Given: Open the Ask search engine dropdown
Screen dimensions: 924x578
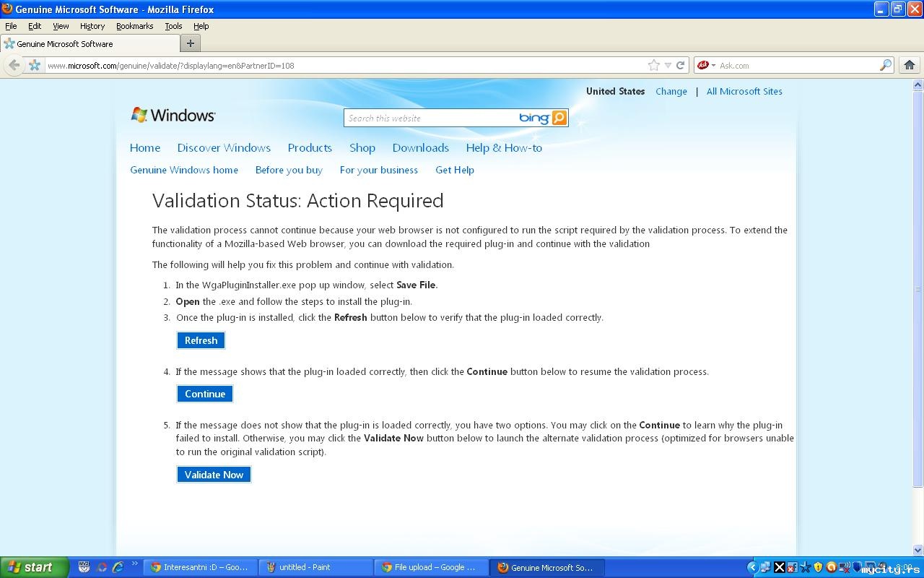Looking at the screenshot, I should click(706, 65).
